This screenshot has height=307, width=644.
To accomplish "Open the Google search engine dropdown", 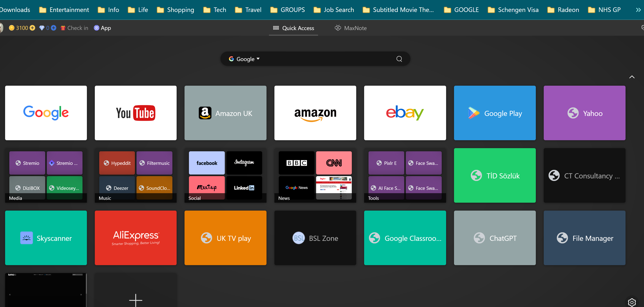I will 244,59.
